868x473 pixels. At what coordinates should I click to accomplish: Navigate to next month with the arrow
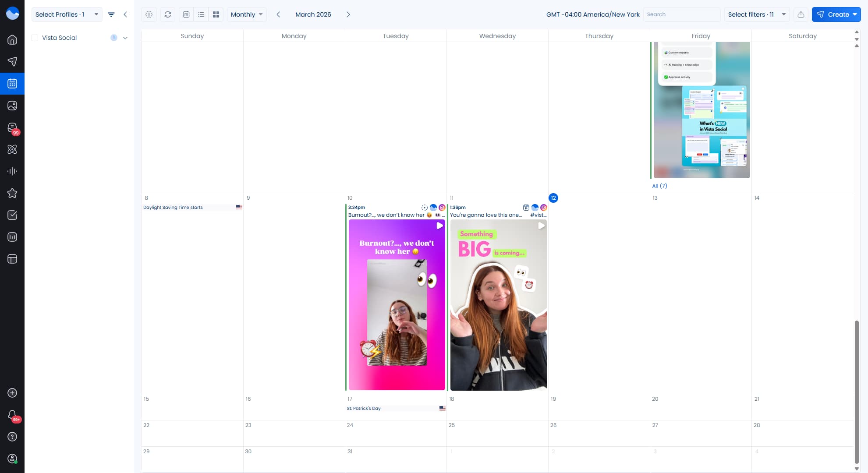(x=348, y=14)
